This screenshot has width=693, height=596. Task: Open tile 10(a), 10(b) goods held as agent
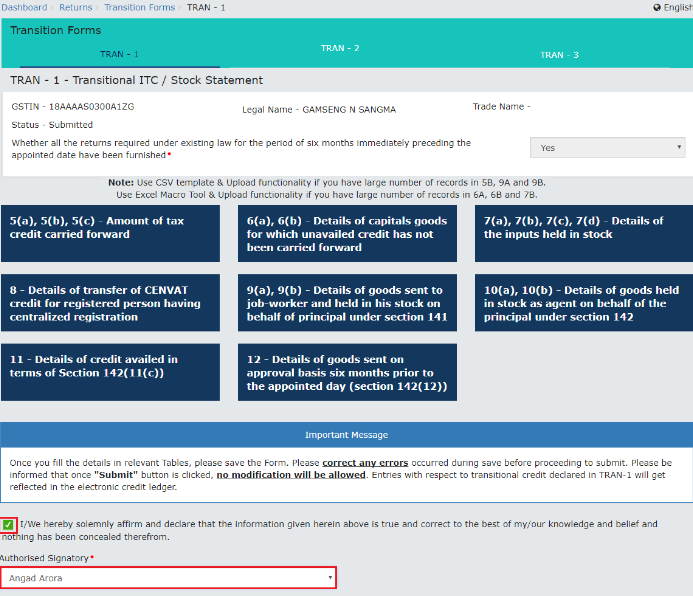584,303
